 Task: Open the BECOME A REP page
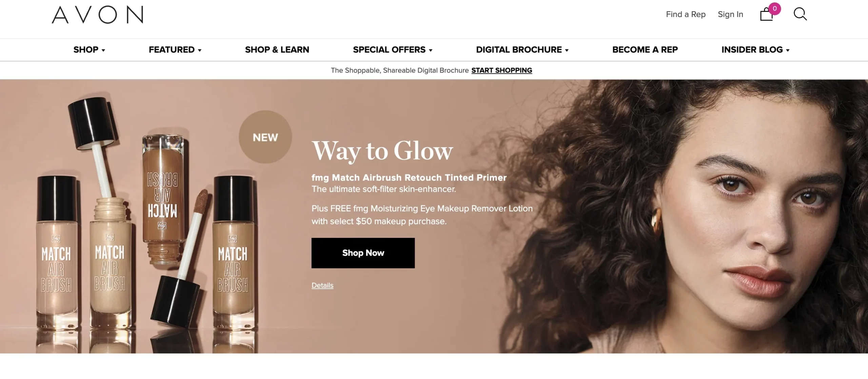(x=645, y=50)
